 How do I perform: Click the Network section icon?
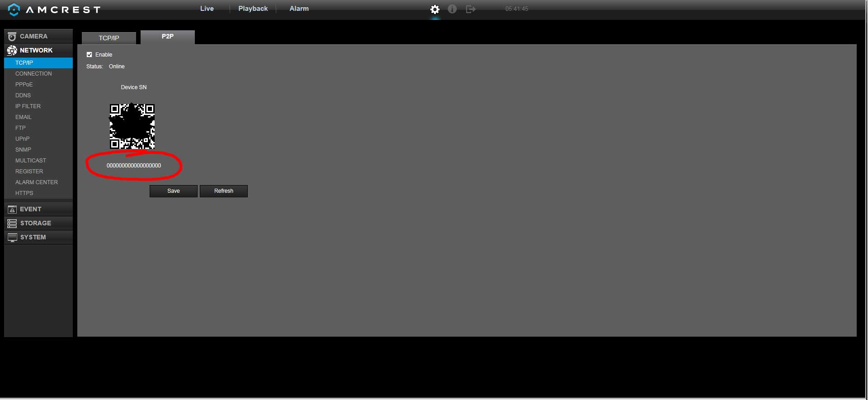coord(12,50)
